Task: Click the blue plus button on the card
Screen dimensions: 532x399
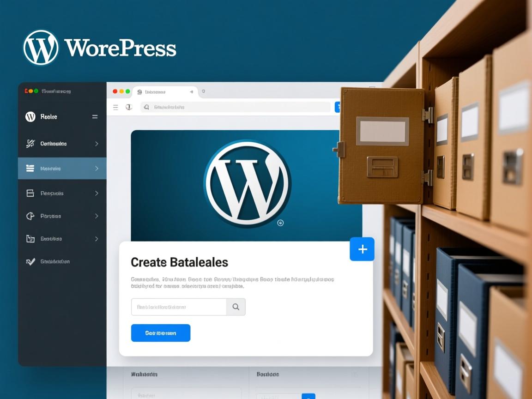Action: pyautogui.click(x=362, y=249)
